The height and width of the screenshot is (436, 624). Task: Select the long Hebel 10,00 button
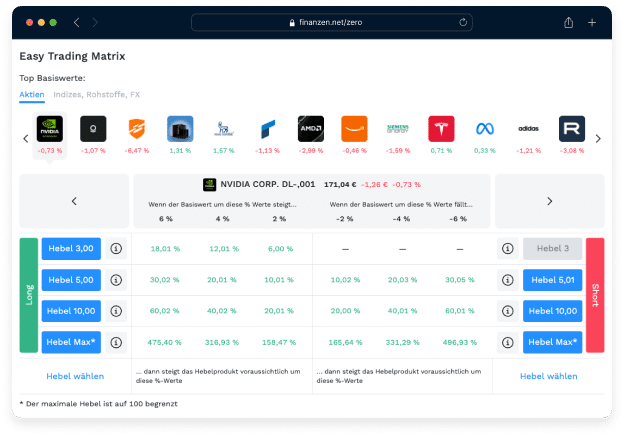pos(72,310)
